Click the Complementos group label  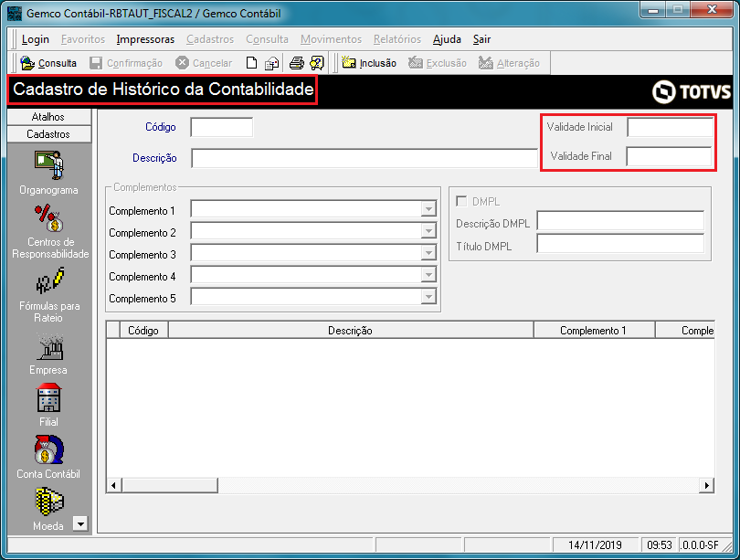145,187
